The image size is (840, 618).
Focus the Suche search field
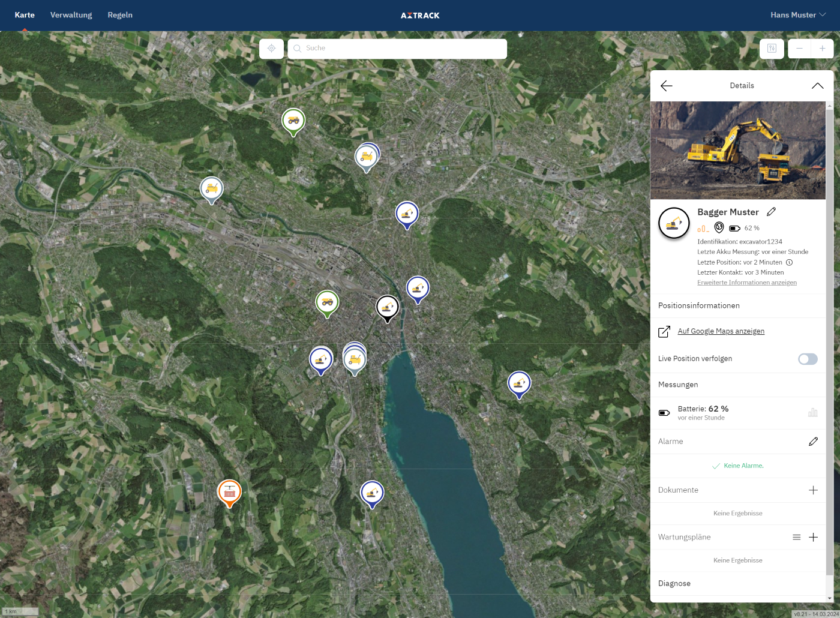tap(397, 49)
